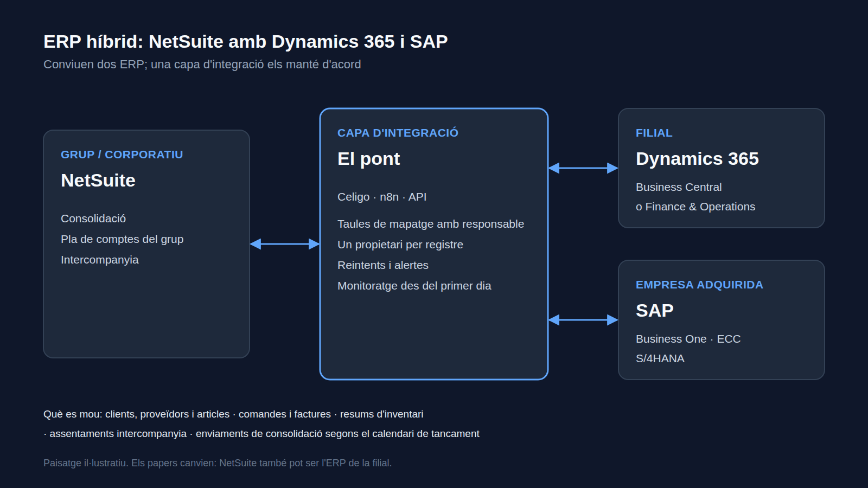Click 'o Finance & Operations'
This screenshot has height=488, width=868.
coord(695,207)
